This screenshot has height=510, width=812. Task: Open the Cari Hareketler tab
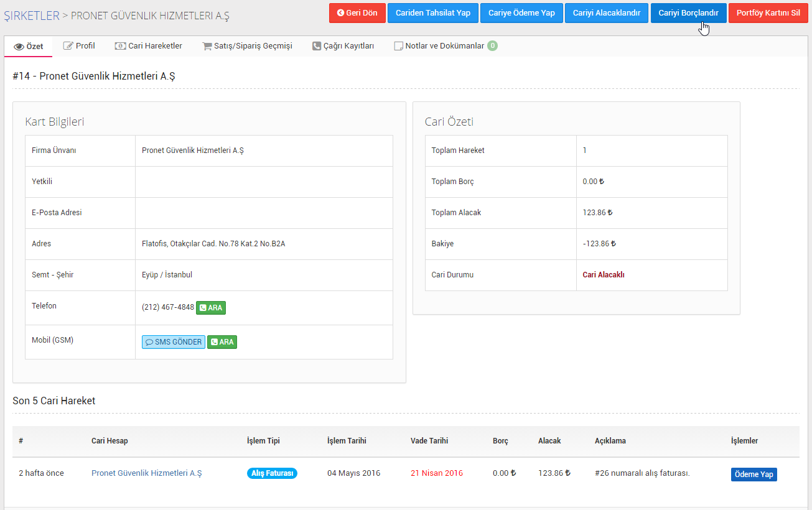(x=149, y=46)
